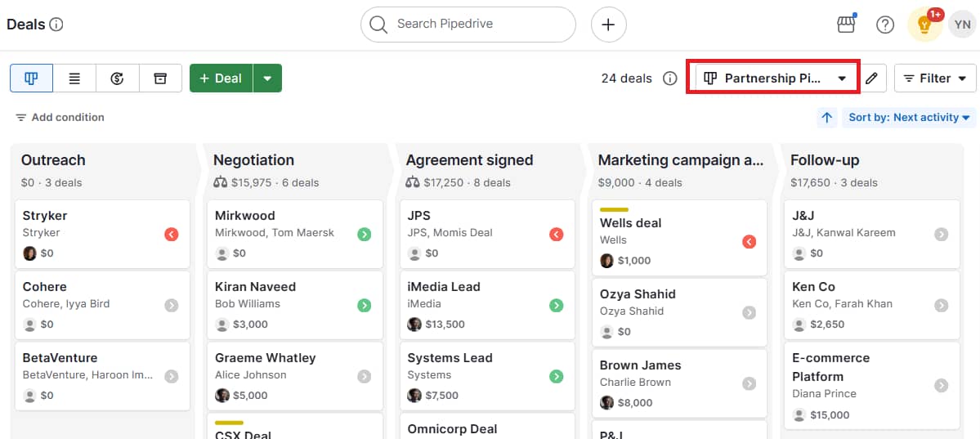This screenshot has width=980, height=439.
Task: Click 'Alice Johnson' contact name
Action: pyautogui.click(x=251, y=375)
